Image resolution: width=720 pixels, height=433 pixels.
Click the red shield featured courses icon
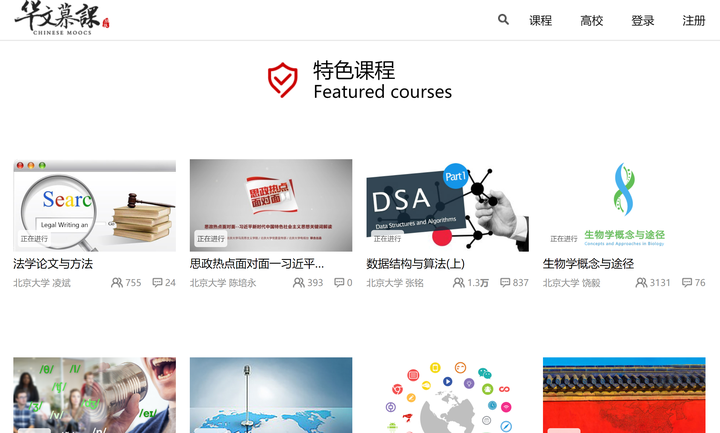[283, 80]
